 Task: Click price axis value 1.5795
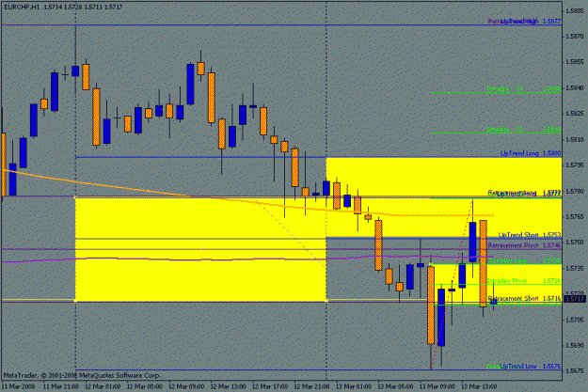575,165
